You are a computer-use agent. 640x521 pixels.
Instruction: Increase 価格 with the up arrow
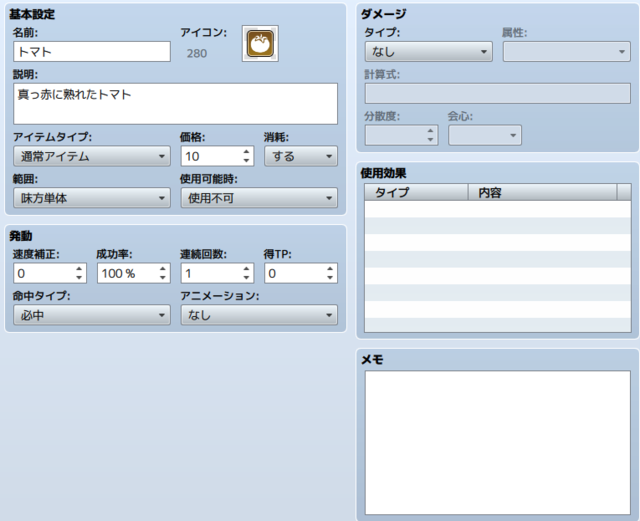[246, 152]
